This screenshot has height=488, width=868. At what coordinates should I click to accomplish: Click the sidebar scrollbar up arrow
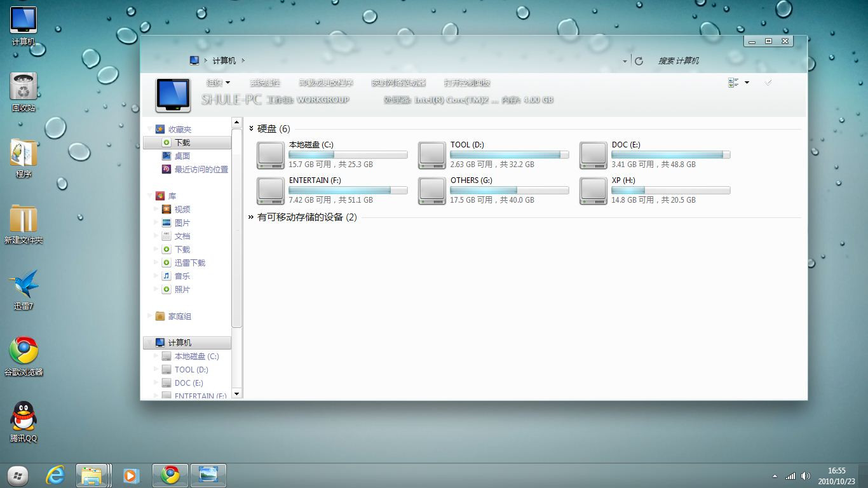(x=236, y=122)
